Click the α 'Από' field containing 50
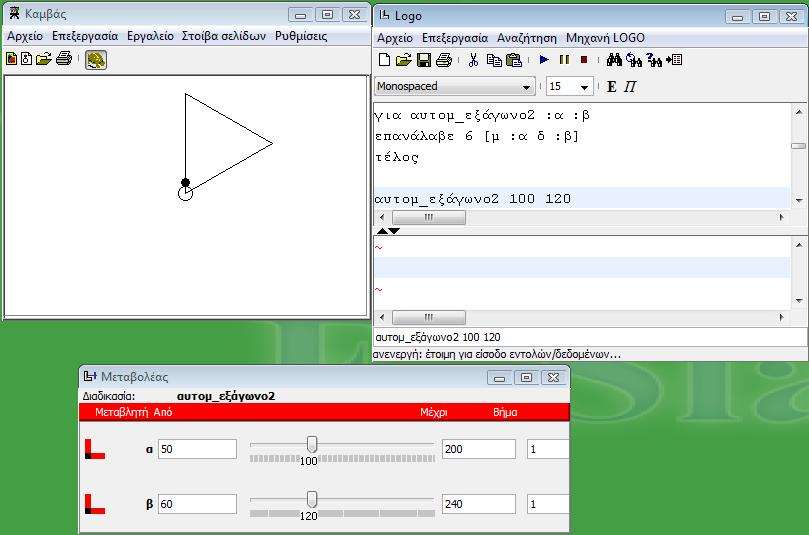 point(197,449)
